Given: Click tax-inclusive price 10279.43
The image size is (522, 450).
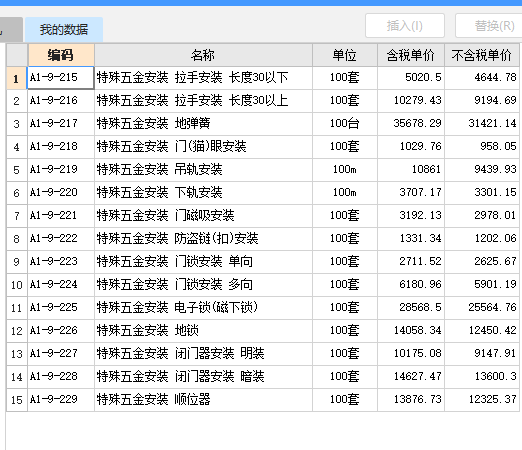Looking at the screenshot, I should pyautogui.click(x=411, y=101).
